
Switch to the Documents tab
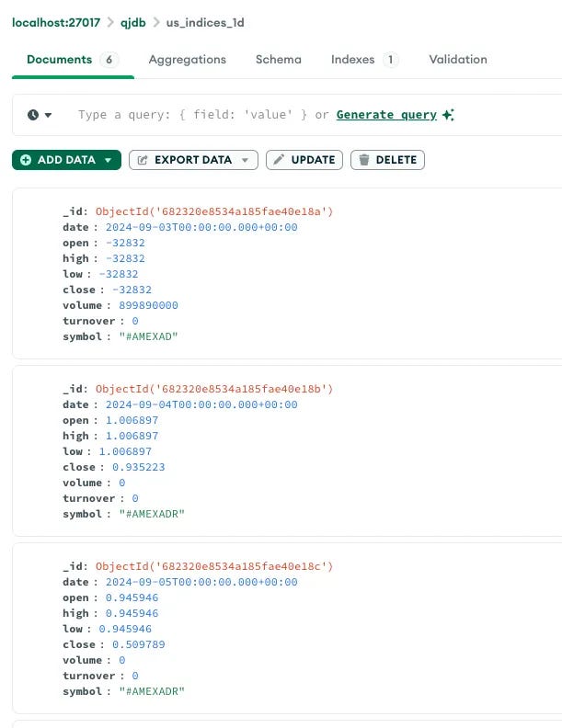coord(73,60)
